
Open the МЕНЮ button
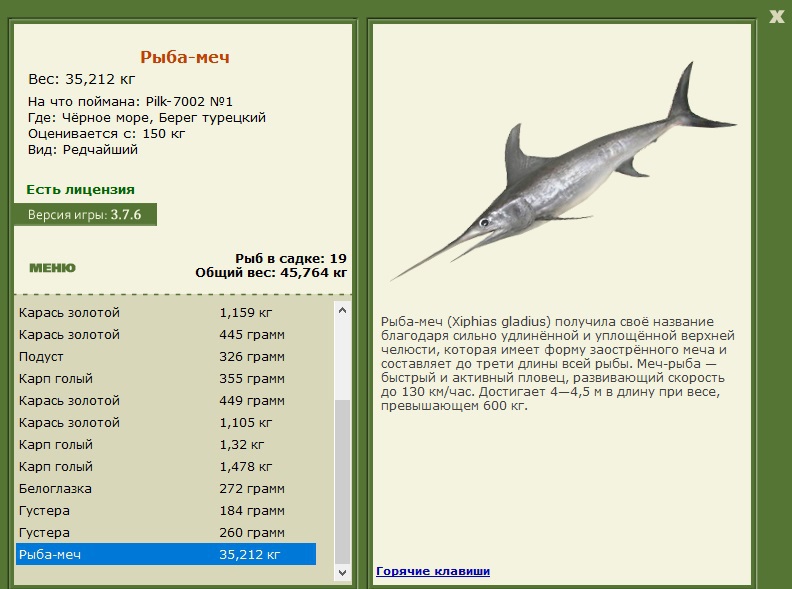click(53, 268)
